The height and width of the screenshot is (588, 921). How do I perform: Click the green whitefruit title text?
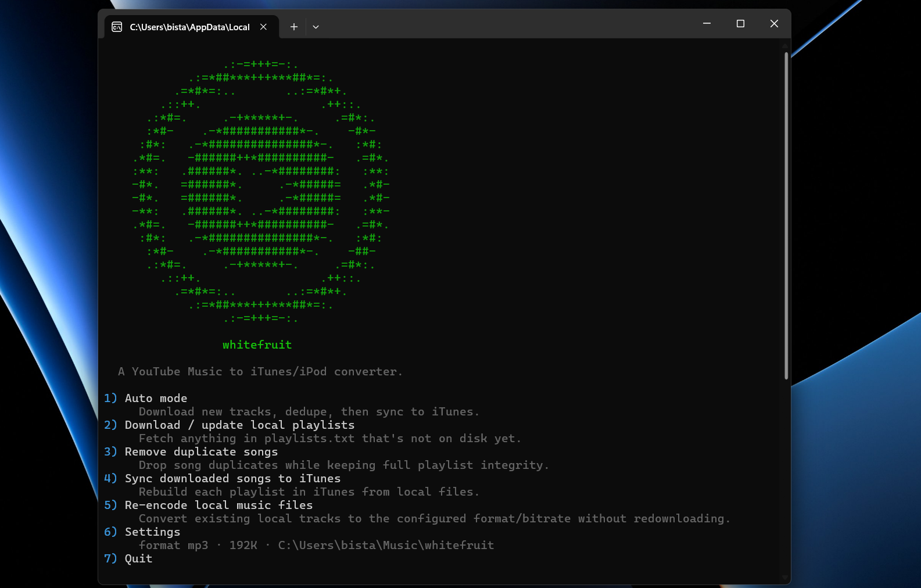tap(257, 345)
